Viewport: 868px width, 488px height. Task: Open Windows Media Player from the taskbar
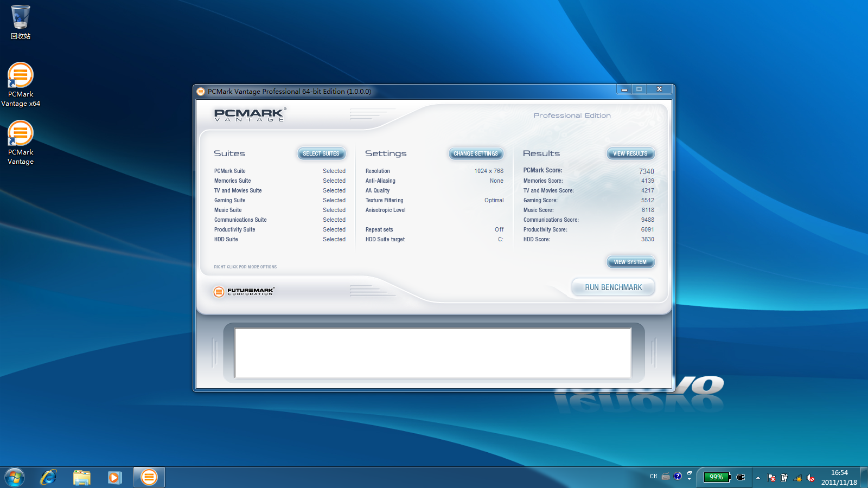tap(115, 477)
